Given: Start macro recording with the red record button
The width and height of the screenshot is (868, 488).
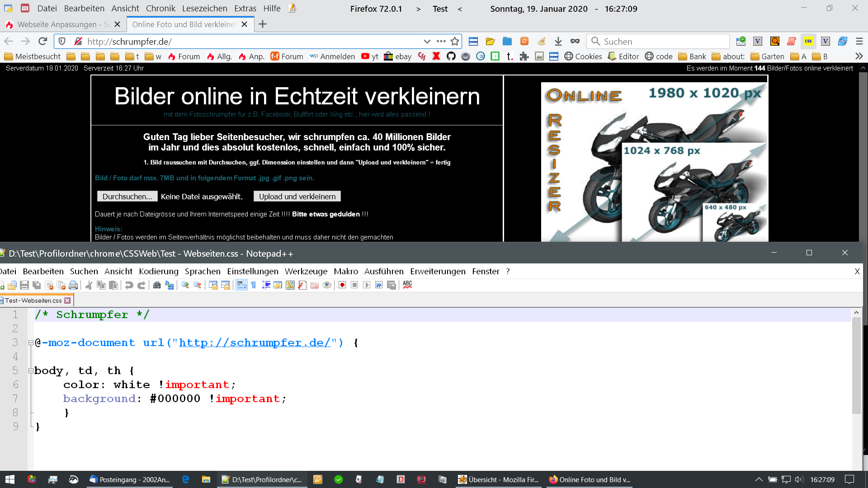Looking at the screenshot, I should pyautogui.click(x=342, y=285).
